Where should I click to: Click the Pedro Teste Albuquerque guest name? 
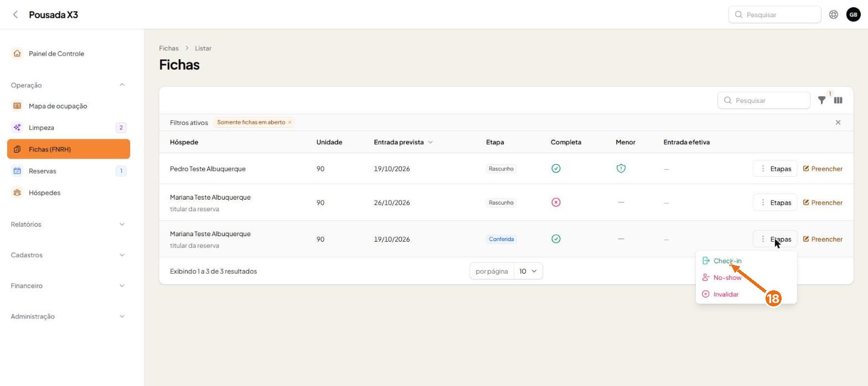coord(208,169)
